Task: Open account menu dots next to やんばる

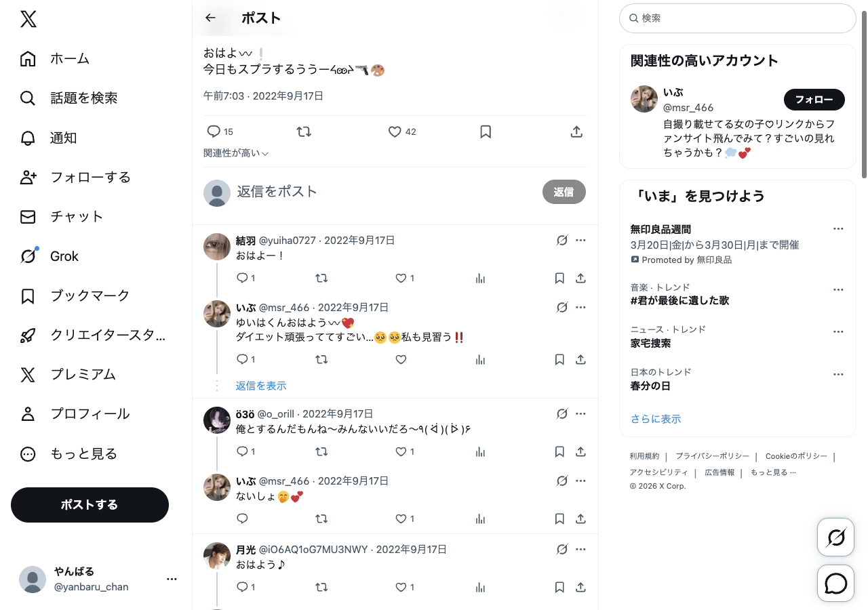Action: 172,579
